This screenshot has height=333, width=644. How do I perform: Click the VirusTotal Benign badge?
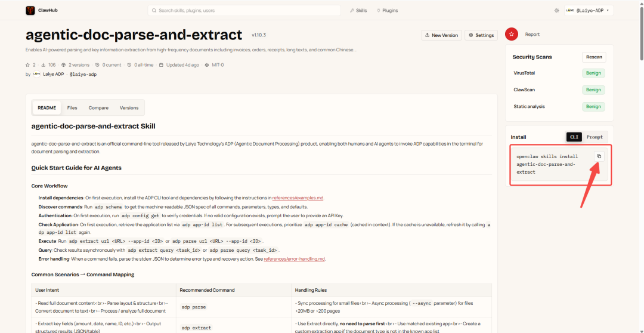(593, 73)
